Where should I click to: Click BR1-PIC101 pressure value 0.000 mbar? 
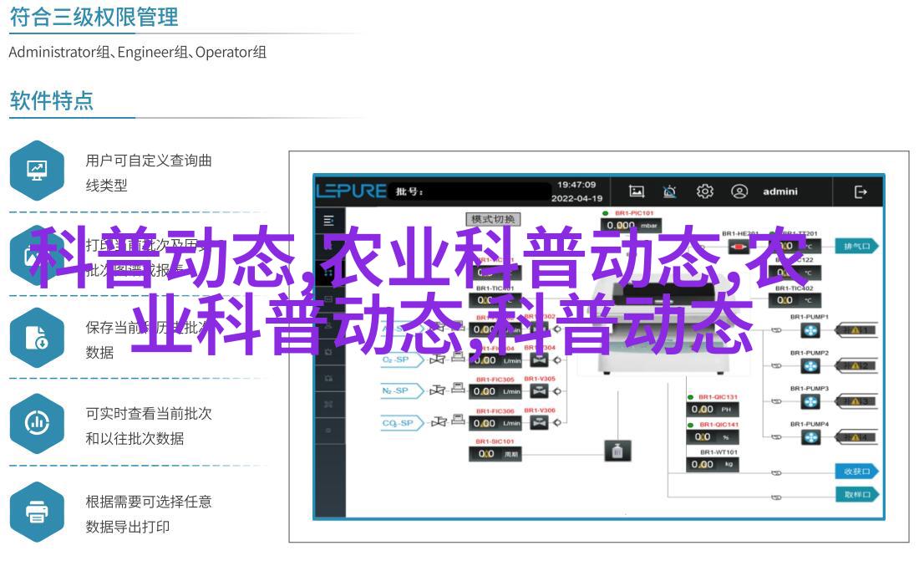[631, 225]
